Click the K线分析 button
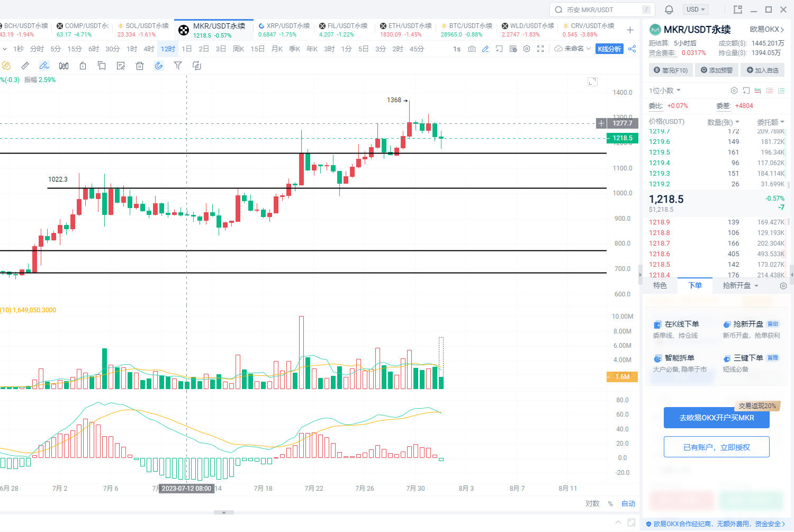The width and height of the screenshot is (794, 532). 609,49
